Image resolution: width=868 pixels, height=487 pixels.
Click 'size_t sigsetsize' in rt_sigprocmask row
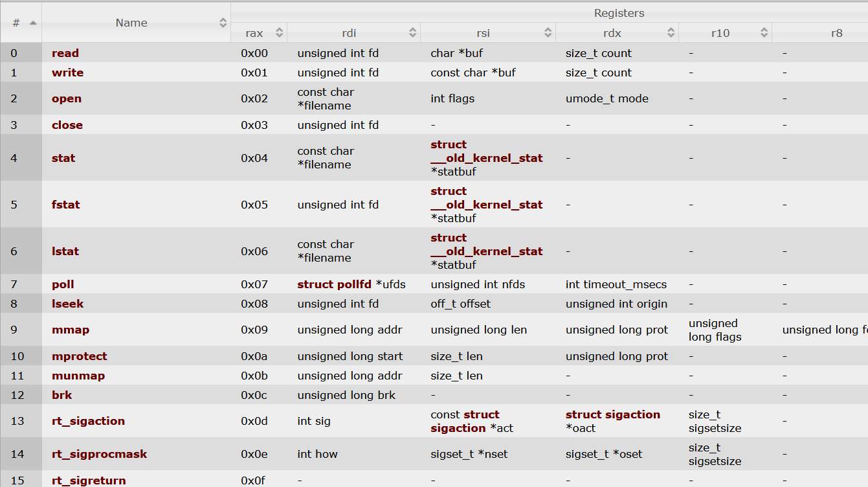coord(715,454)
